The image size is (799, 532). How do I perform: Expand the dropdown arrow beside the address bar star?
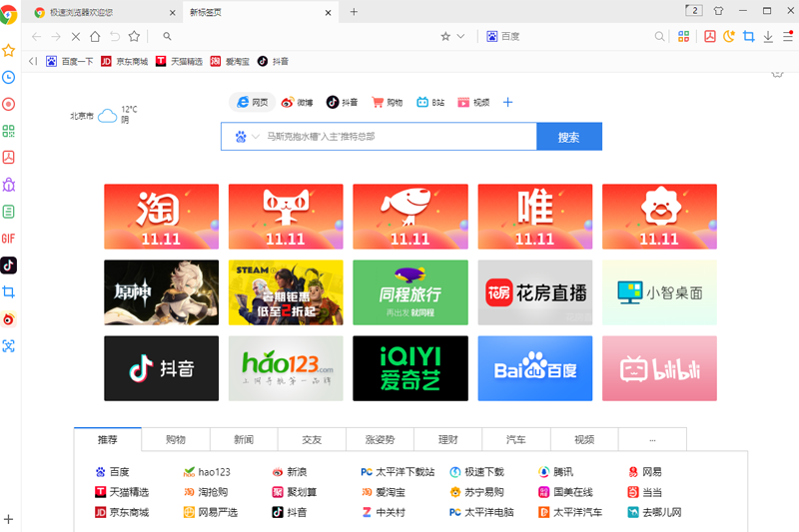coord(460,37)
